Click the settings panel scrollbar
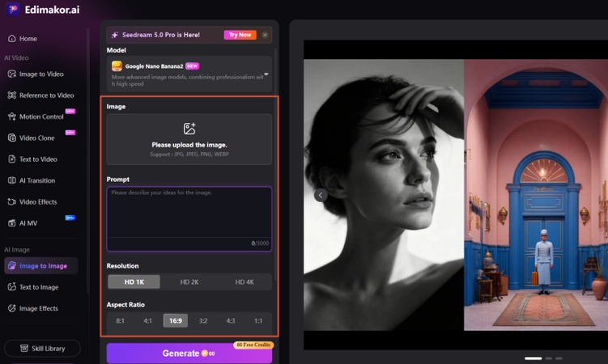 point(276,163)
